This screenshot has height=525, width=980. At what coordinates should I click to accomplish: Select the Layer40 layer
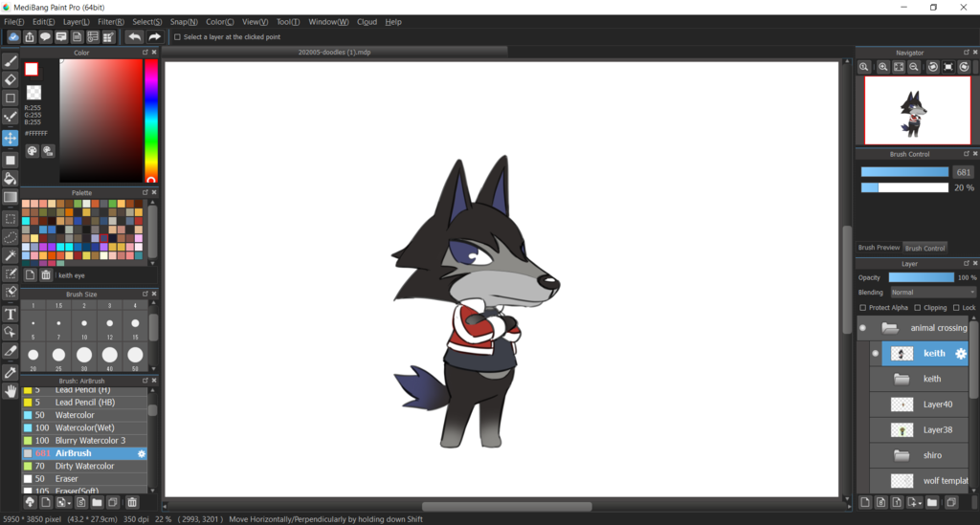(x=919, y=405)
